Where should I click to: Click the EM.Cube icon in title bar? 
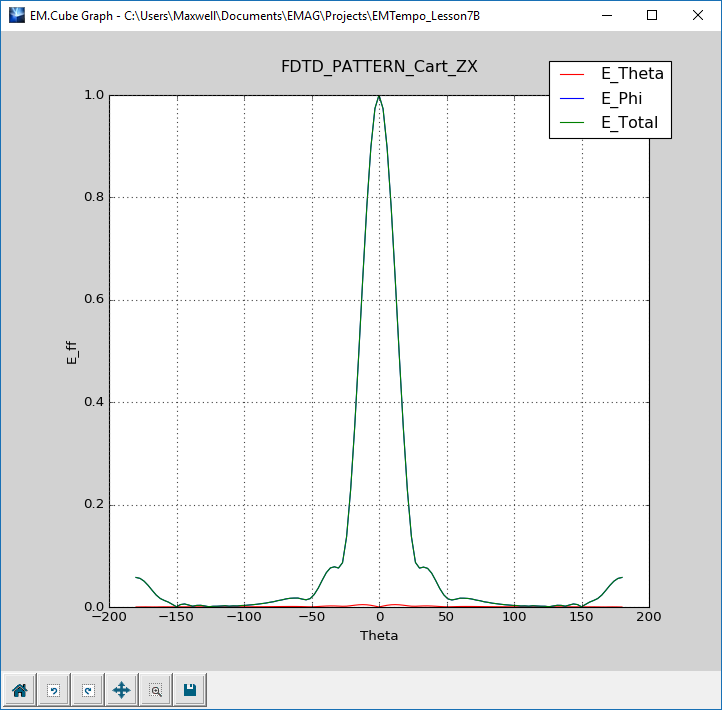tap(16, 15)
